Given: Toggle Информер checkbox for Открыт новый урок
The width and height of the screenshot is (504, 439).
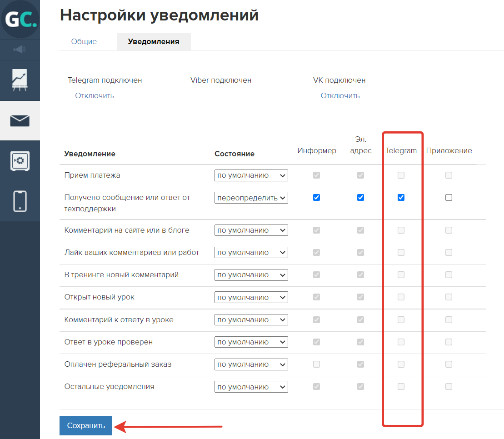Looking at the screenshot, I should (x=317, y=297).
